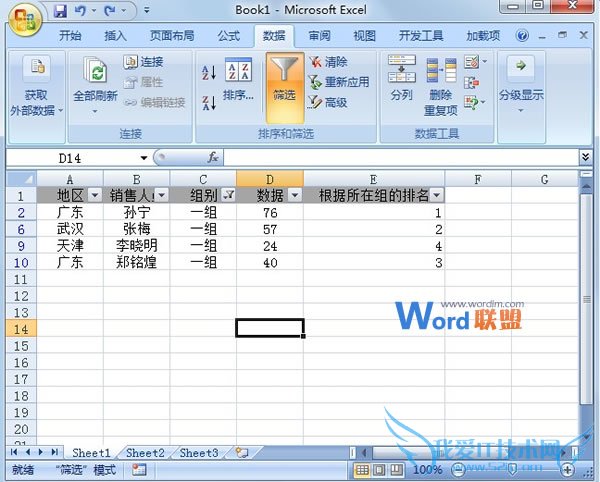Click the Select All corner button
Image resolution: width=600 pixels, height=482 pixels.
(21, 179)
